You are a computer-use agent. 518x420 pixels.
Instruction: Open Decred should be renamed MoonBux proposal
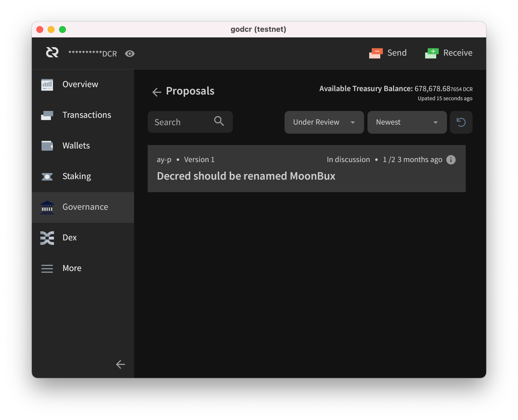307,169
